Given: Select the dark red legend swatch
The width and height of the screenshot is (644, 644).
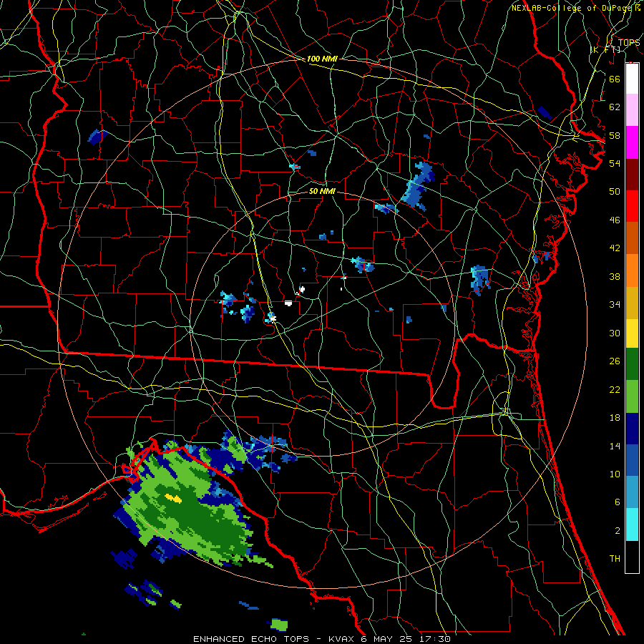Looking at the screenshot, I should [632, 174].
